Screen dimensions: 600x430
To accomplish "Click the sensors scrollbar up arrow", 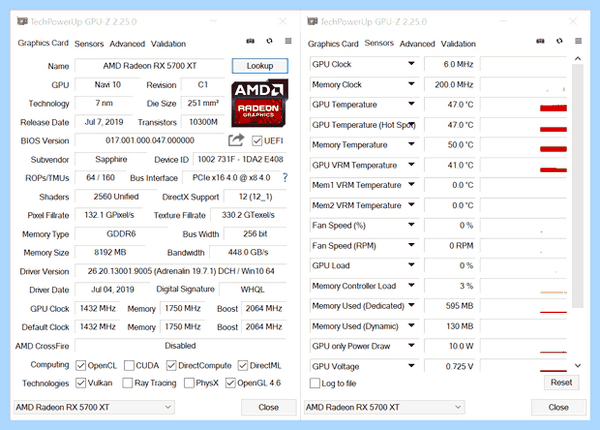I will [578, 59].
